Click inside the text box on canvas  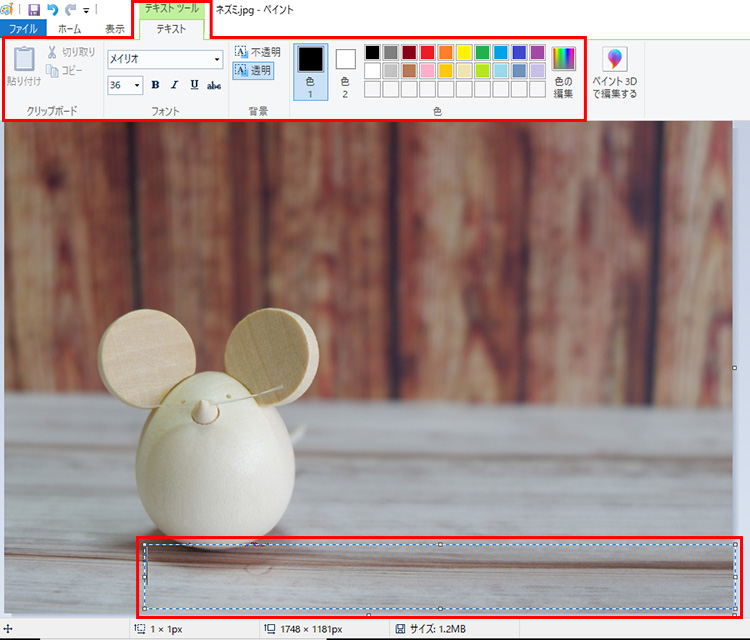click(x=440, y=577)
